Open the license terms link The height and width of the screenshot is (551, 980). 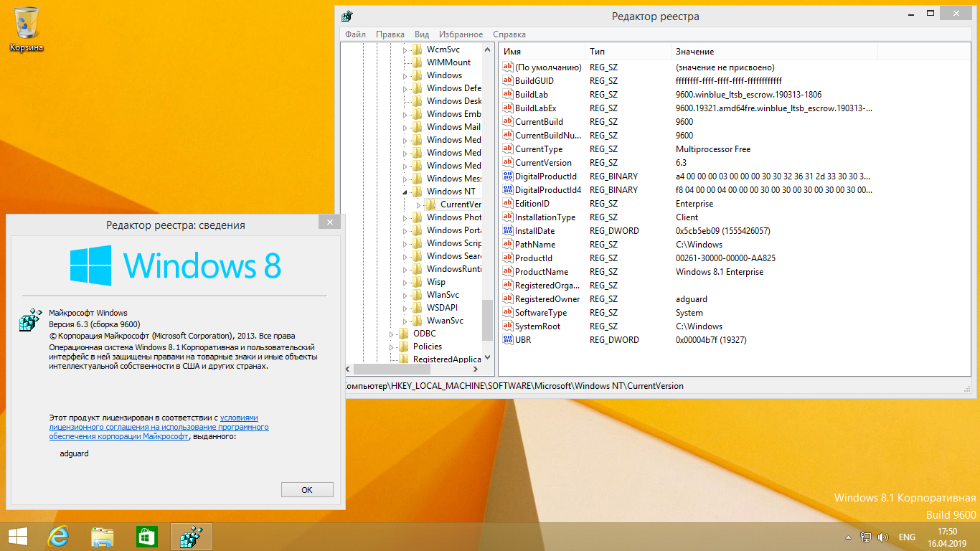159,427
